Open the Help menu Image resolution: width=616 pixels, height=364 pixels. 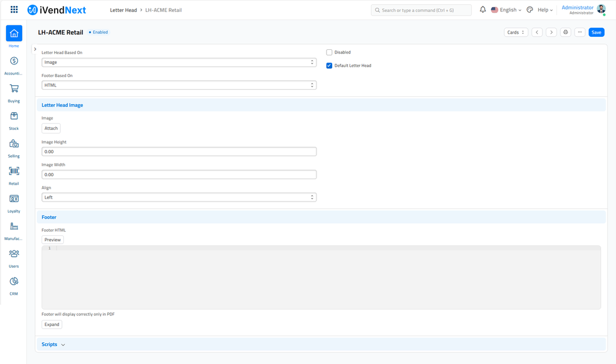(x=544, y=10)
